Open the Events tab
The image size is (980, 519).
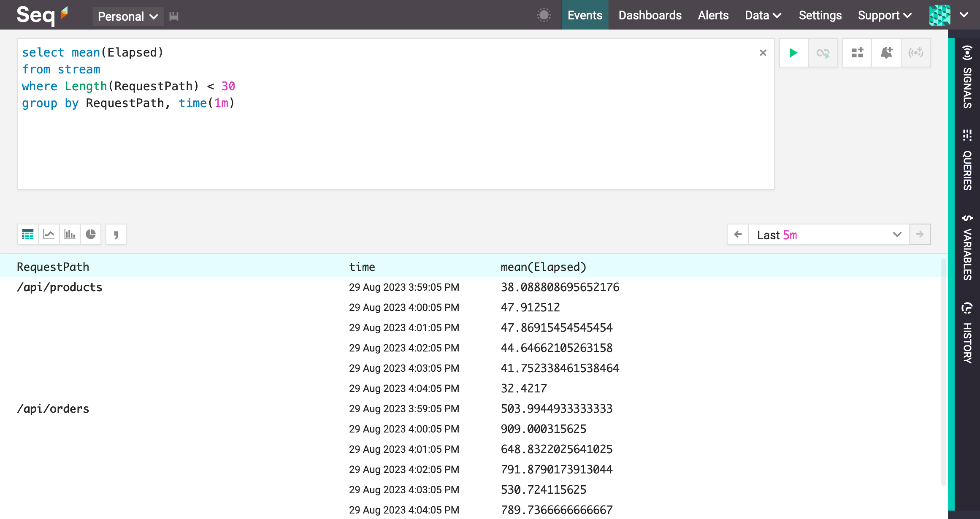tap(585, 15)
